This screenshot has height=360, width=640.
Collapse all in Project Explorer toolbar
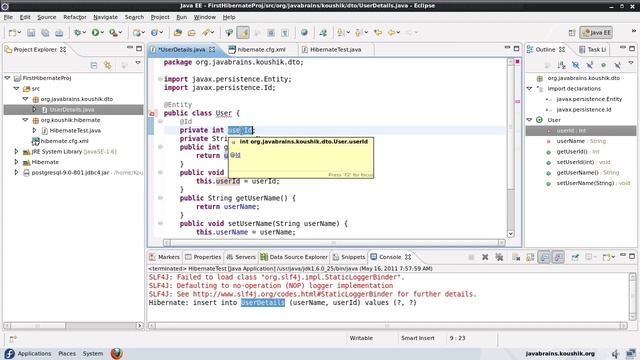93,65
